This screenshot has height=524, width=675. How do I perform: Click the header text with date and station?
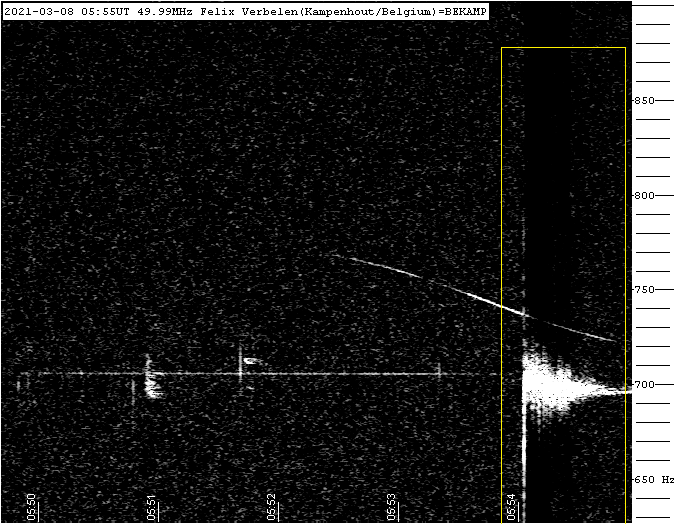245,12
